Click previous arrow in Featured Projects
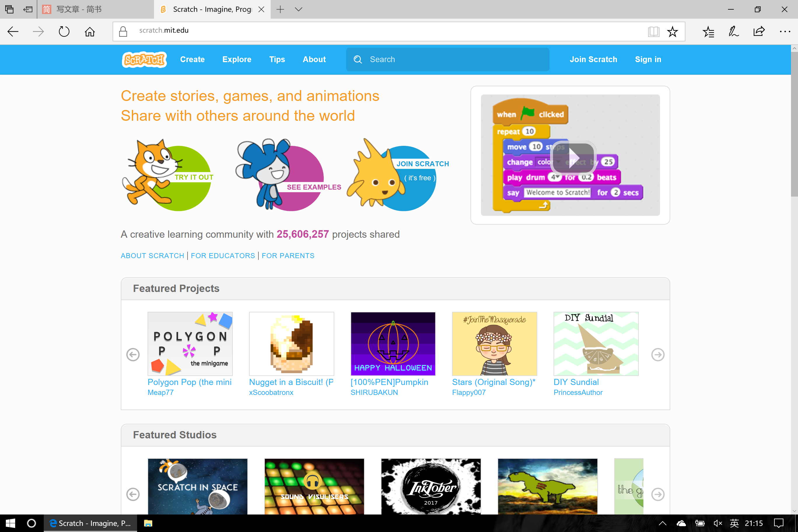This screenshot has height=532, width=798. click(x=133, y=355)
